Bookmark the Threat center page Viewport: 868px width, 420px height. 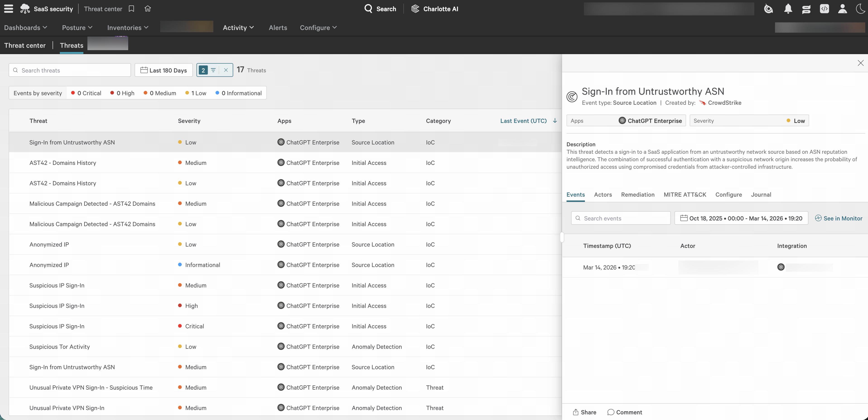tap(131, 9)
